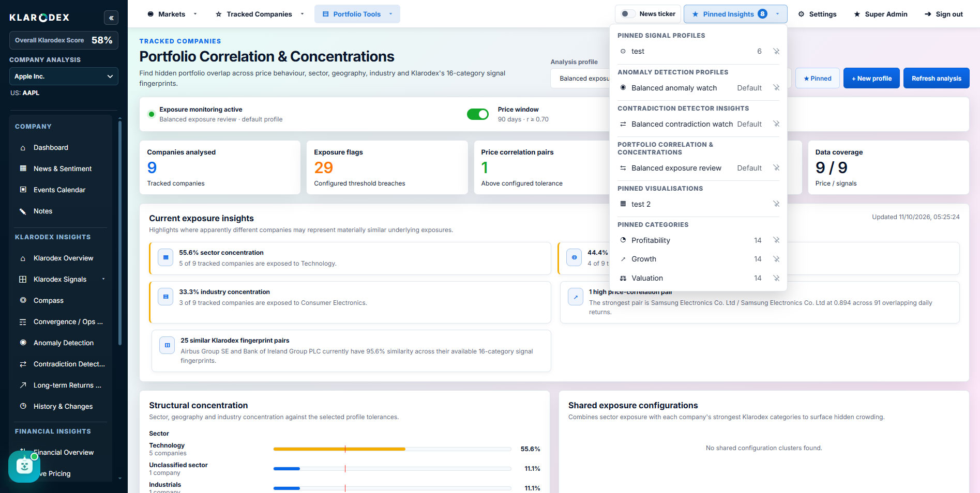
Task: Click the Dashboard home icon in sidebar
Action: (23, 148)
